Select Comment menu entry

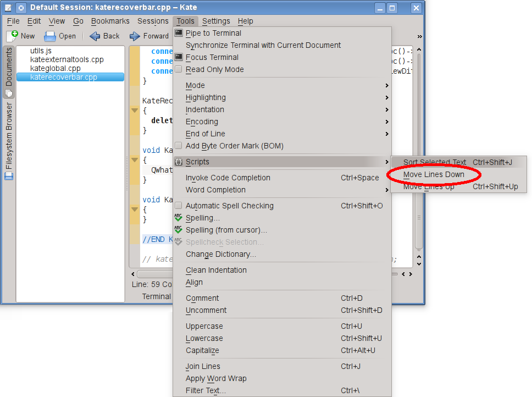click(x=282, y=298)
